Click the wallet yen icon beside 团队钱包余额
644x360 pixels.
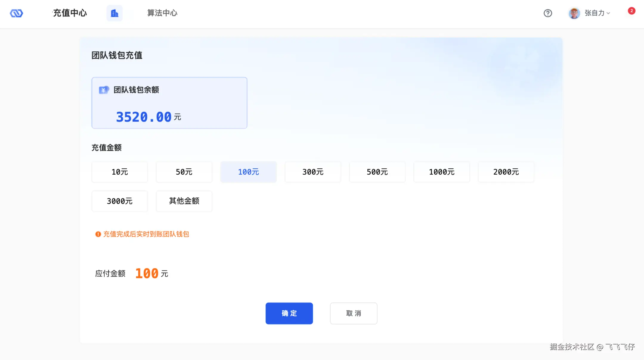(104, 90)
